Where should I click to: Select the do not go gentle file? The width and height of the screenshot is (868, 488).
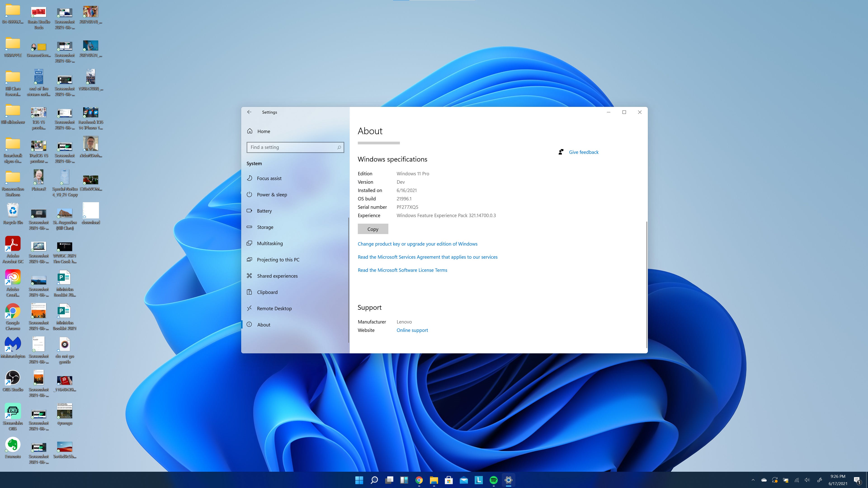click(65, 350)
